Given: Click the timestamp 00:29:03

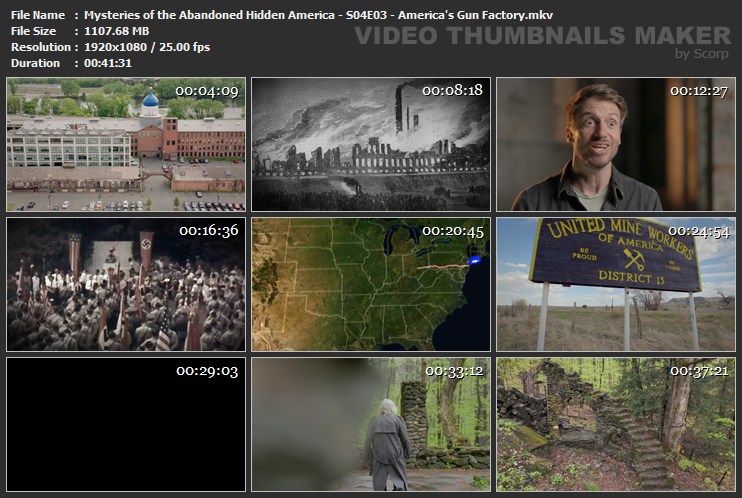Looking at the screenshot, I should 207,371.
